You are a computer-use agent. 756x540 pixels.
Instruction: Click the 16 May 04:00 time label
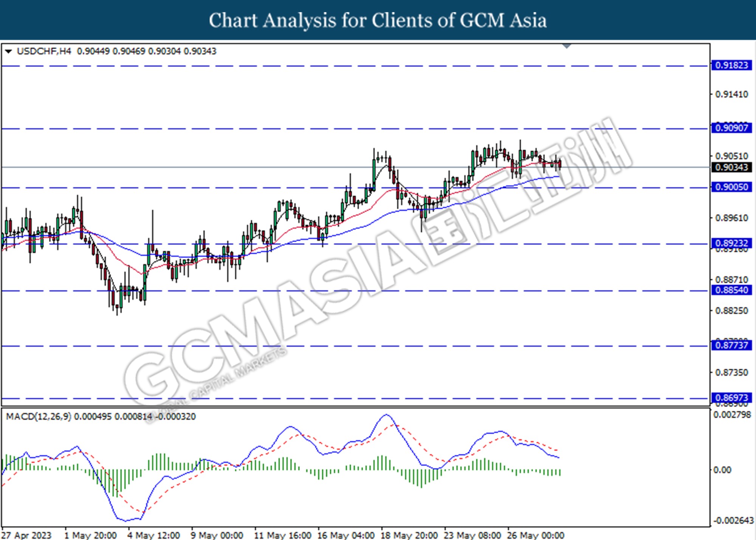pyautogui.click(x=346, y=535)
